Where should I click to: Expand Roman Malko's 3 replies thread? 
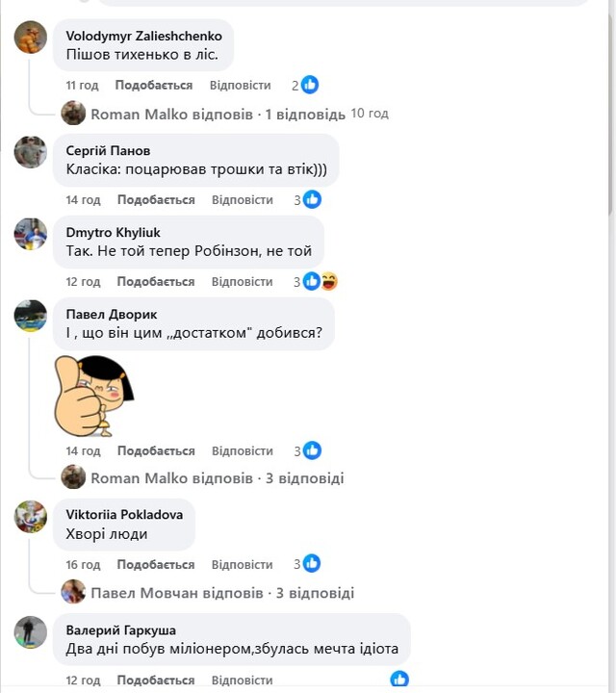[x=217, y=477]
